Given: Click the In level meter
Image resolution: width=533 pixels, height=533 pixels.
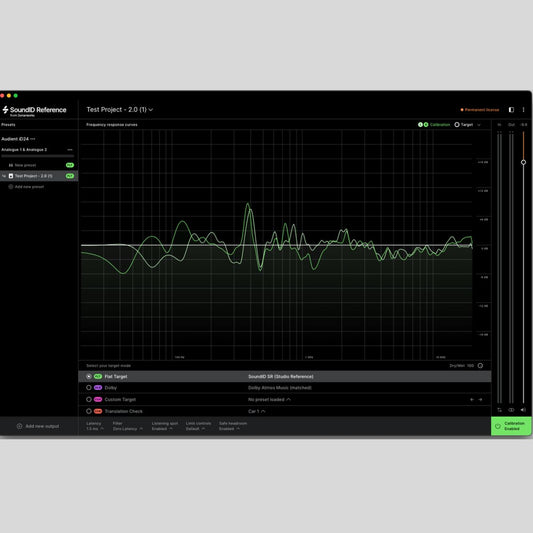Looking at the screenshot, I should click(x=499, y=268).
